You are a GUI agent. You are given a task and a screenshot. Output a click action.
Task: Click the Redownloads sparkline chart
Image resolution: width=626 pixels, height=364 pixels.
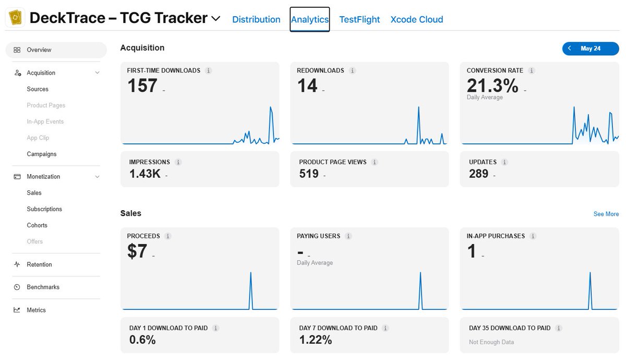click(369, 125)
